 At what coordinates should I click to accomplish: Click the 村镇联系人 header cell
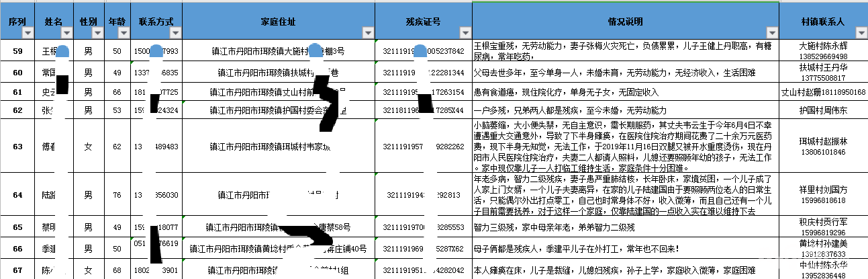[x=823, y=22]
